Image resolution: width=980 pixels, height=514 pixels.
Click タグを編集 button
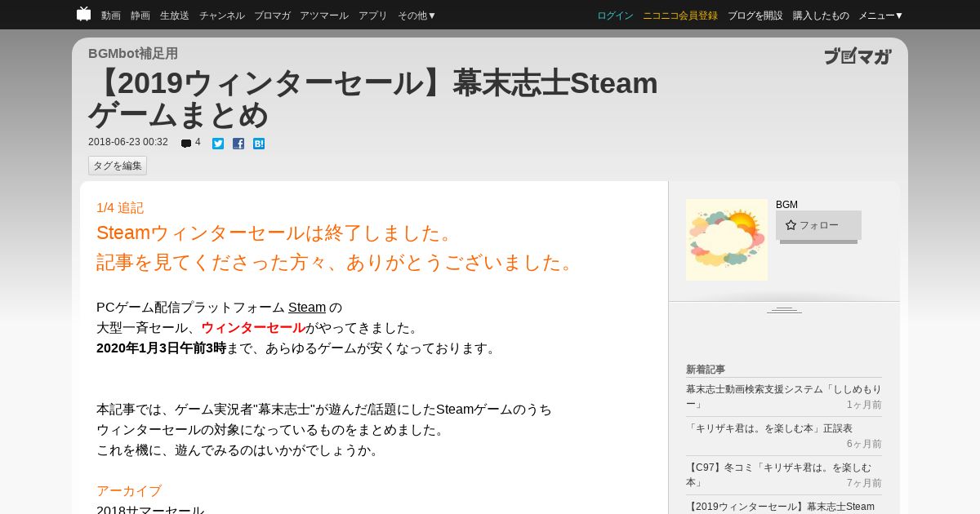pos(118,166)
